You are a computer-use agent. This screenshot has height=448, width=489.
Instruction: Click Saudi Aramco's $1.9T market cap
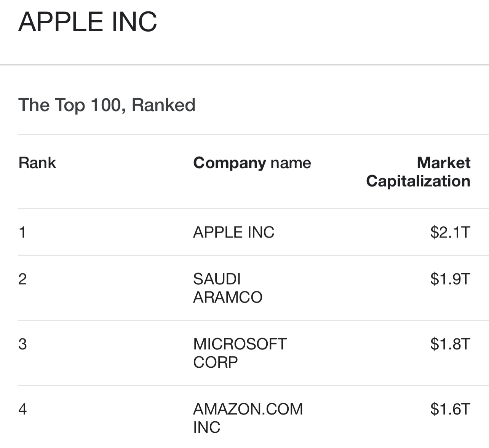(x=450, y=279)
